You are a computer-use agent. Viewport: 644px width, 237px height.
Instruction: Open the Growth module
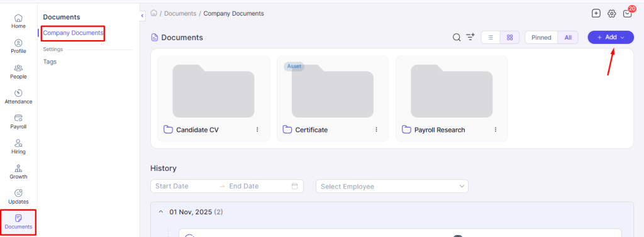tap(18, 172)
